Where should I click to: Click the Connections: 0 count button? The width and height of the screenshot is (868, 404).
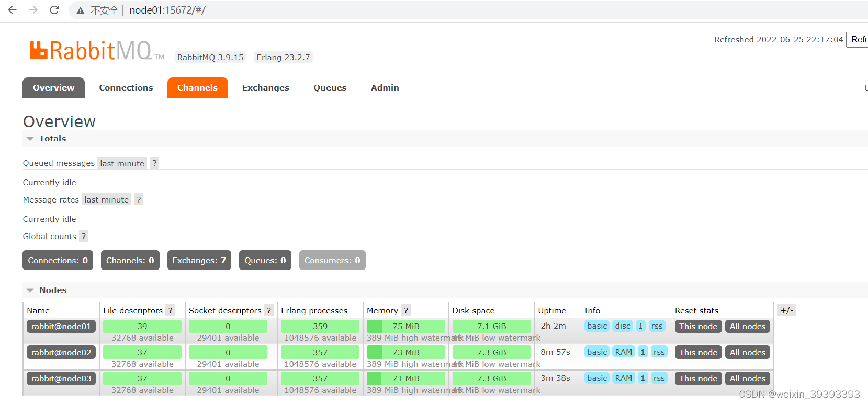click(x=58, y=261)
